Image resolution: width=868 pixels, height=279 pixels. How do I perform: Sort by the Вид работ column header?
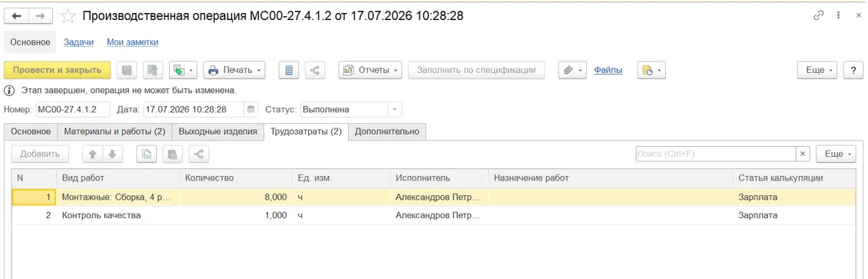118,178
